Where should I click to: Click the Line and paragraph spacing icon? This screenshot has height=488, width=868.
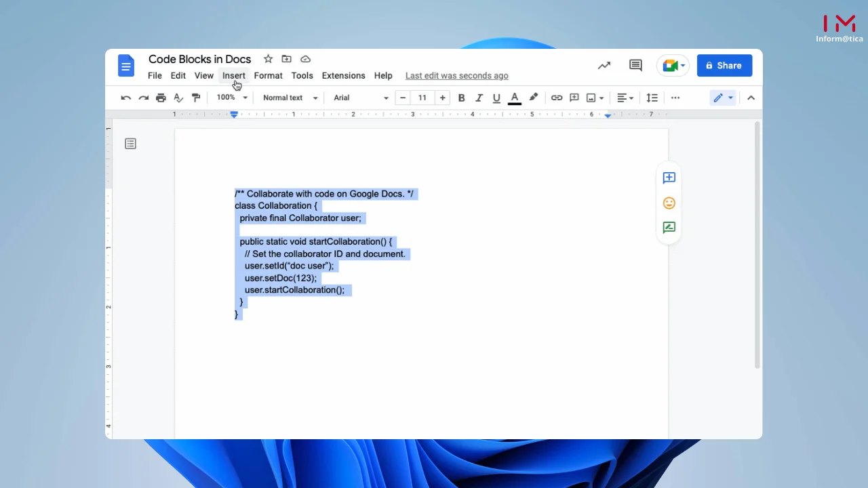pos(652,98)
